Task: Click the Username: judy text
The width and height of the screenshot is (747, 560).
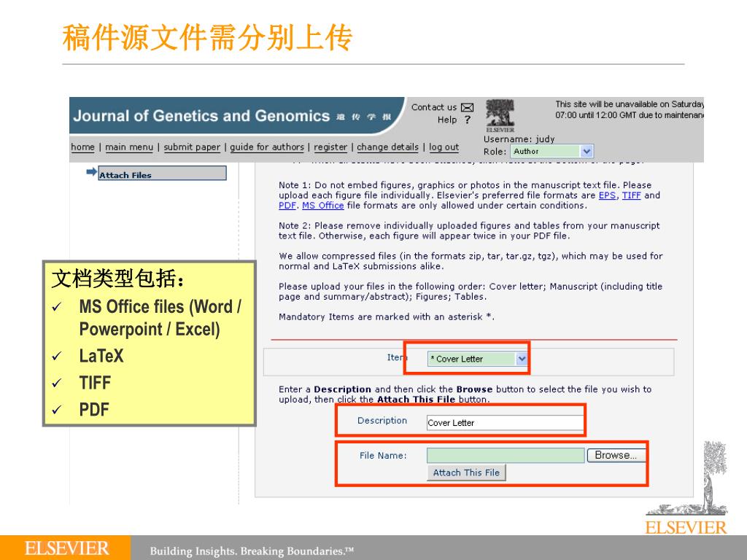Action: pyautogui.click(x=519, y=139)
